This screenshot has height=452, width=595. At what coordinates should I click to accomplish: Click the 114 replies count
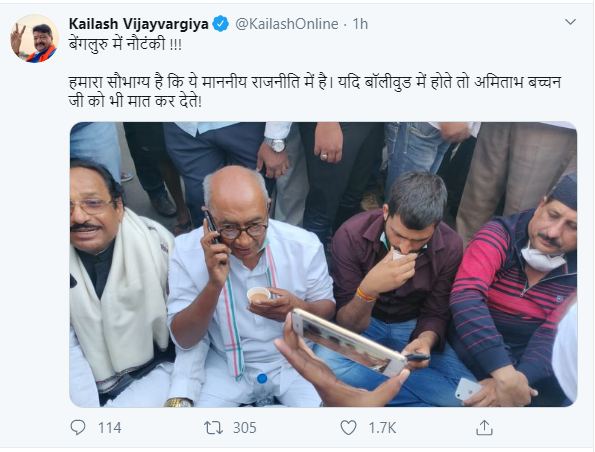click(x=110, y=428)
